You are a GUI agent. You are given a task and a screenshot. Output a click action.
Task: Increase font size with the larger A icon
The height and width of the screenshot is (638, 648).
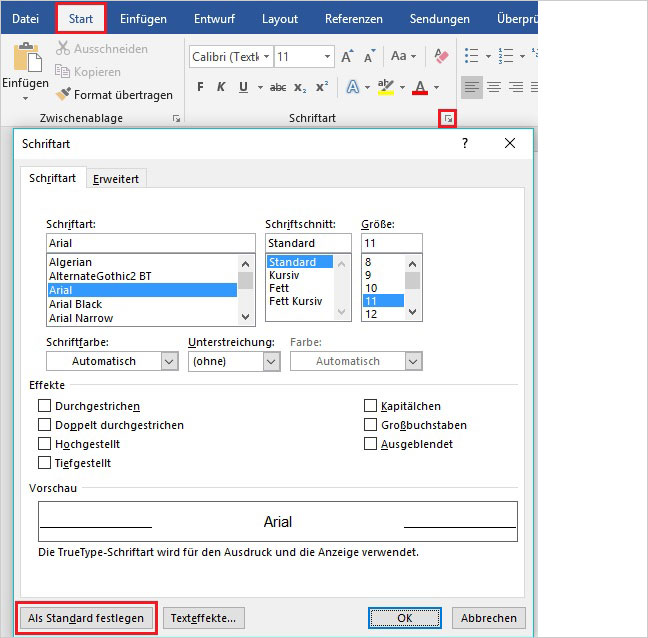pos(347,56)
